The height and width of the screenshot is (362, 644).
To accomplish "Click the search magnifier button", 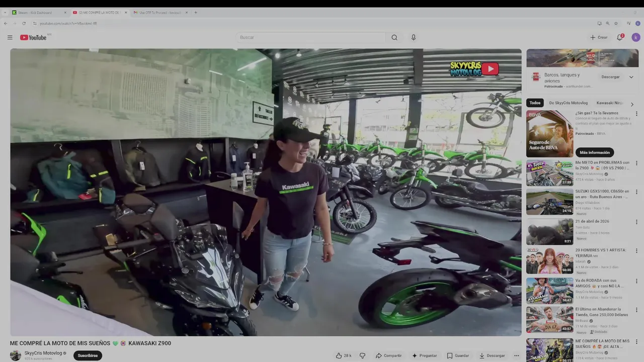I will pyautogui.click(x=394, y=37).
